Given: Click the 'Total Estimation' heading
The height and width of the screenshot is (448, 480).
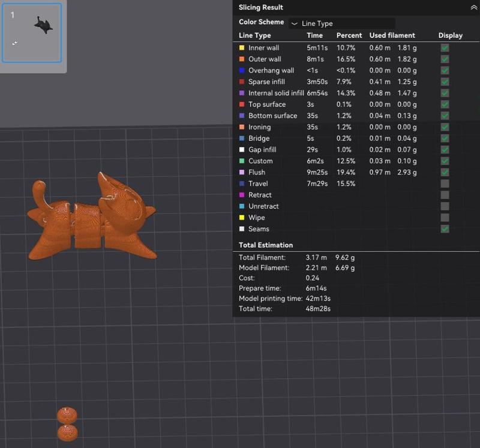Looking at the screenshot, I should pyautogui.click(x=266, y=245).
